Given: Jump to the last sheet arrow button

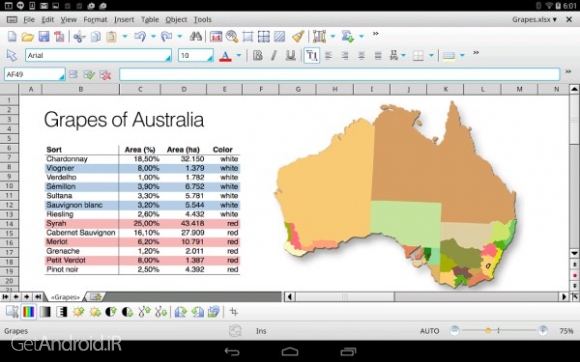Looking at the screenshot, I should click(x=38, y=297).
